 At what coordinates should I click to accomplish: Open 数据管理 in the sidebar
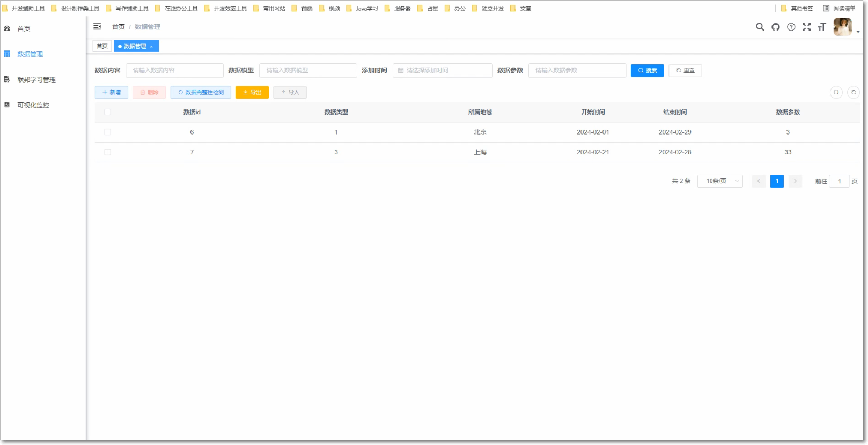pyautogui.click(x=30, y=54)
